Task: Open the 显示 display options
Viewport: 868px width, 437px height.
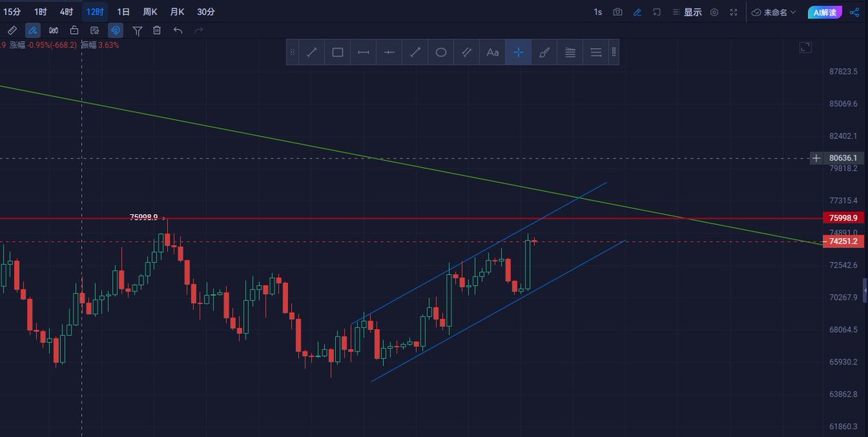Action: coord(687,12)
